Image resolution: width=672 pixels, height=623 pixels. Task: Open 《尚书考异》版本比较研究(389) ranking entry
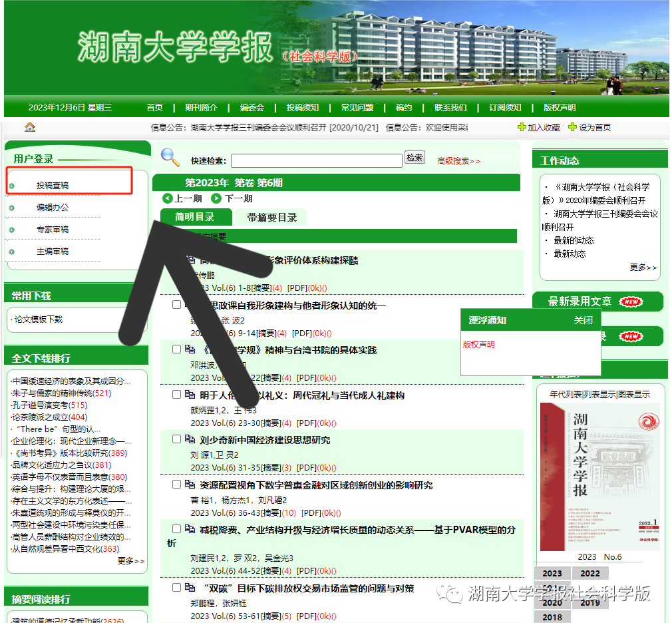click(x=69, y=453)
